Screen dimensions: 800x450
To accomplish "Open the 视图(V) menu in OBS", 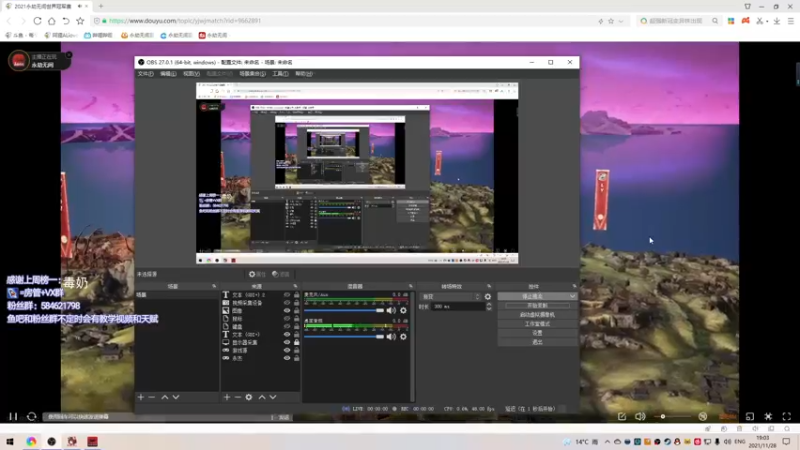I will pos(191,74).
